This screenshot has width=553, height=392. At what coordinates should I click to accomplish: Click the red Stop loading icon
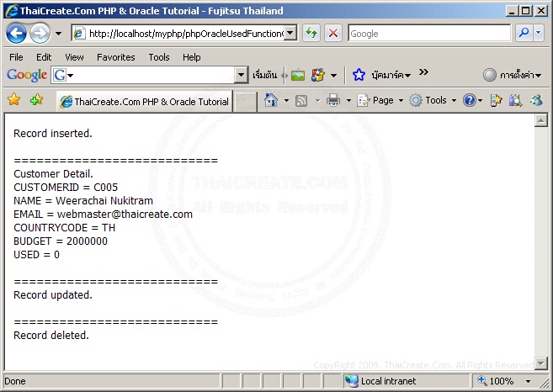333,34
